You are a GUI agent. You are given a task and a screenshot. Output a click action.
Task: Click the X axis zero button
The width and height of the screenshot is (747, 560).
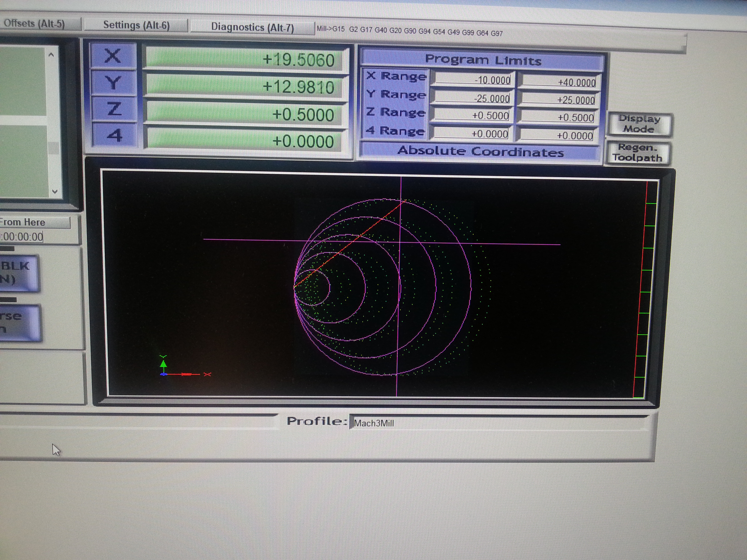coord(113,56)
